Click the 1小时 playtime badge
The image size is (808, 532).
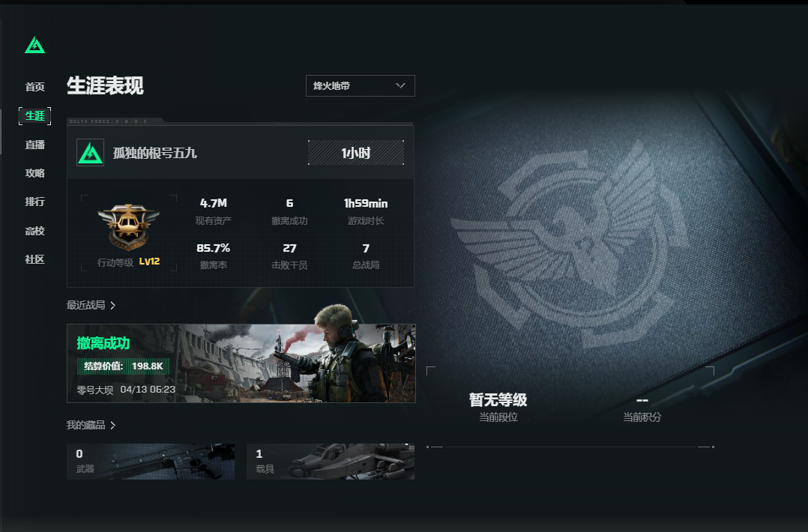[355, 152]
